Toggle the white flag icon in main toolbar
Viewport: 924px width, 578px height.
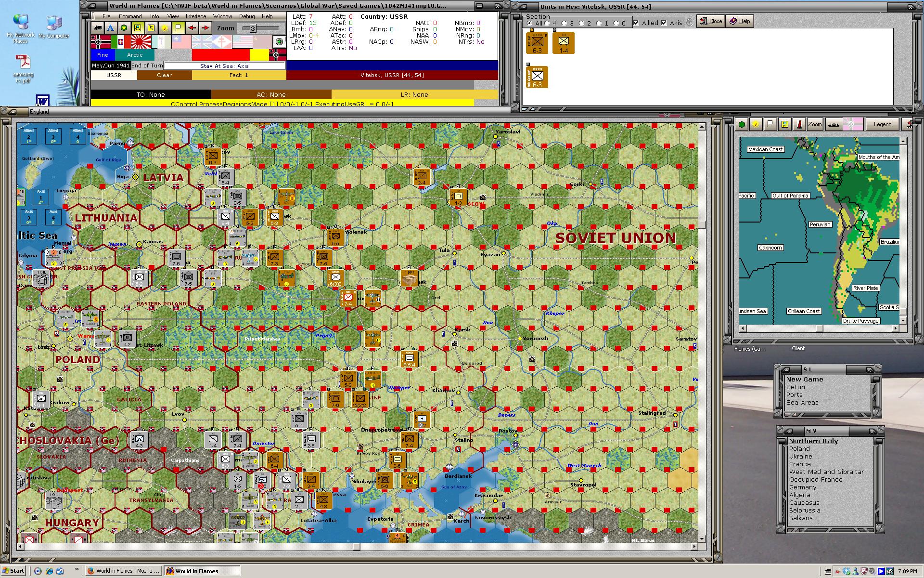tap(178, 28)
